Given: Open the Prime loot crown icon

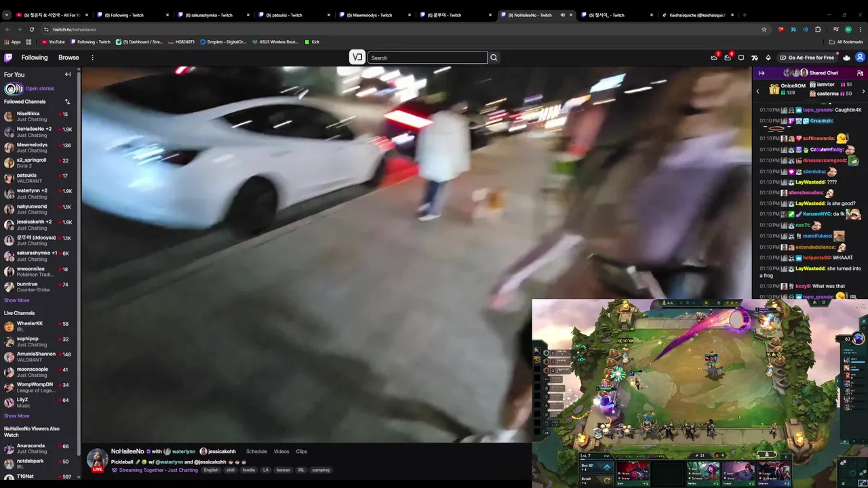Looking at the screenshot, I should tap(714, 58).
